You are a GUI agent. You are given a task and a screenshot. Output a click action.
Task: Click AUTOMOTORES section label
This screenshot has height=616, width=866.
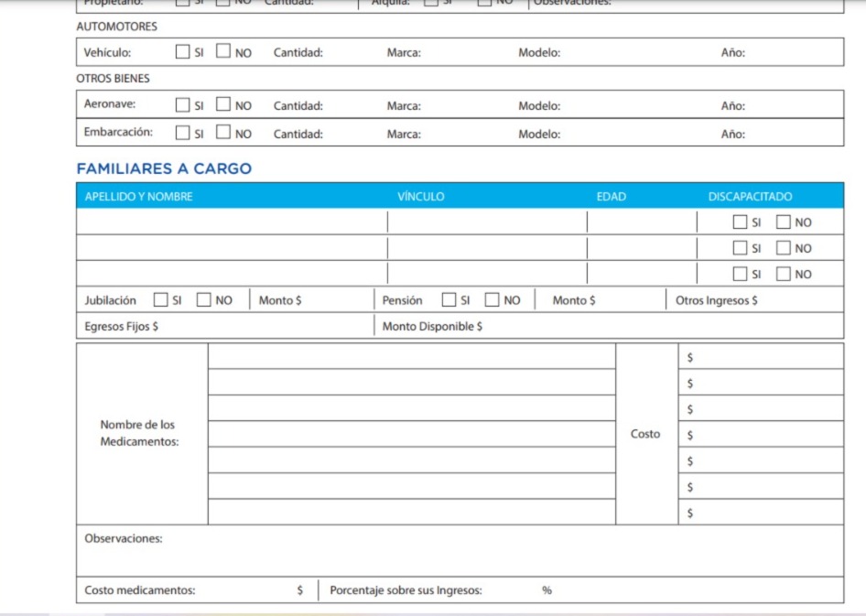[x=116, y=27]
